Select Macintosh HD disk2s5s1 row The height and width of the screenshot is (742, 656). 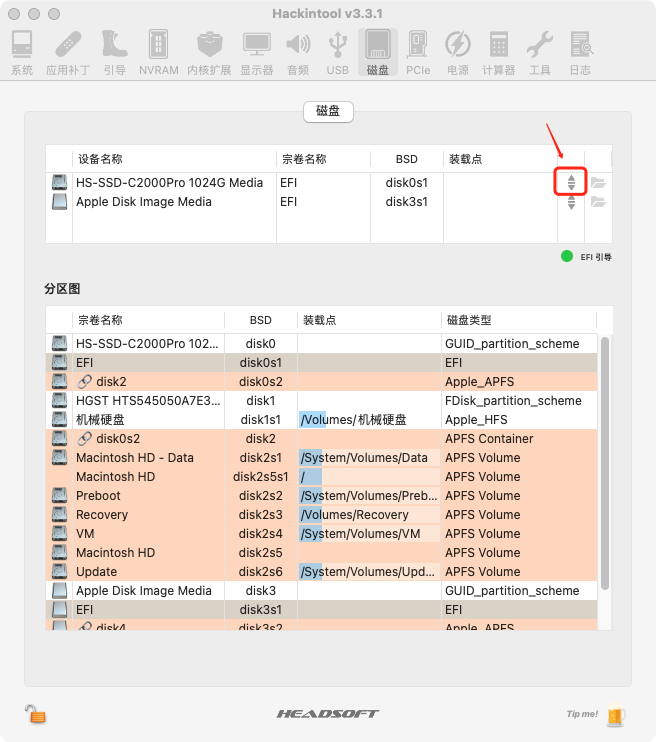tap(322, 477)
